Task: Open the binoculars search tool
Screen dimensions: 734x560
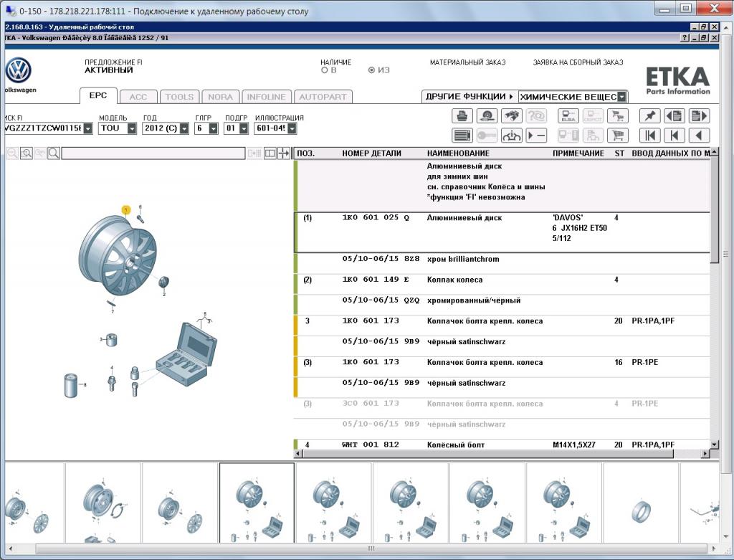Action: click(512, 115)
